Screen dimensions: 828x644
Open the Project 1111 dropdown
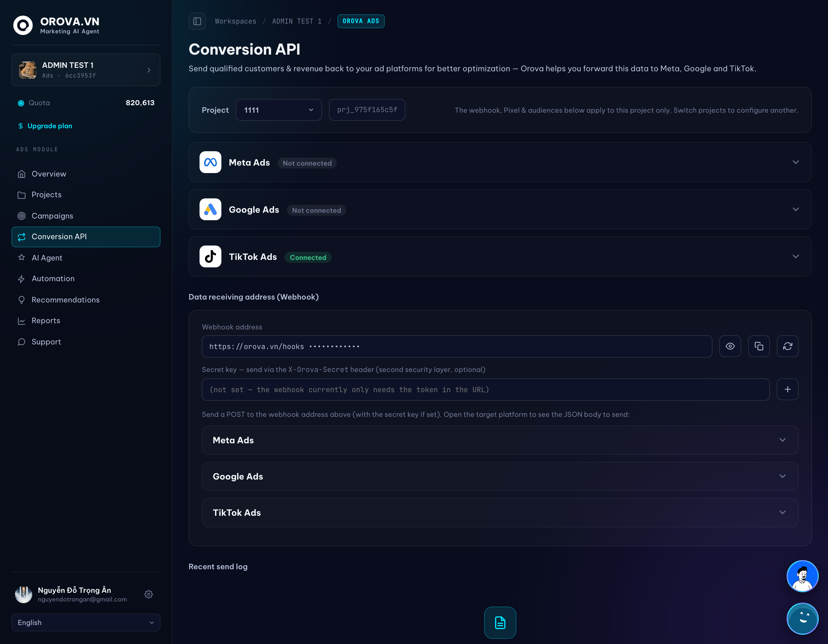279,110
